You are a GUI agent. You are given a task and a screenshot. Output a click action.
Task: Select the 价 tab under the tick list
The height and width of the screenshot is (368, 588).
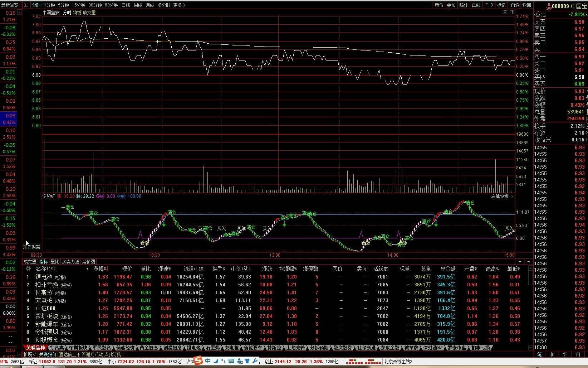(x=553, y=354)
